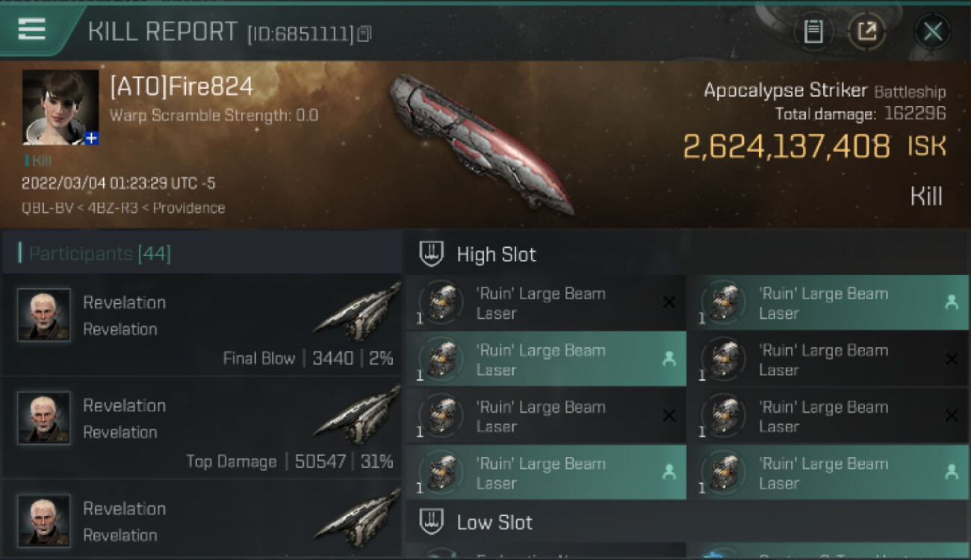The height and width of the screenshot is (560, 971).
Task: Click the clipboard notes icon in header
Action: tap(813, 31)
